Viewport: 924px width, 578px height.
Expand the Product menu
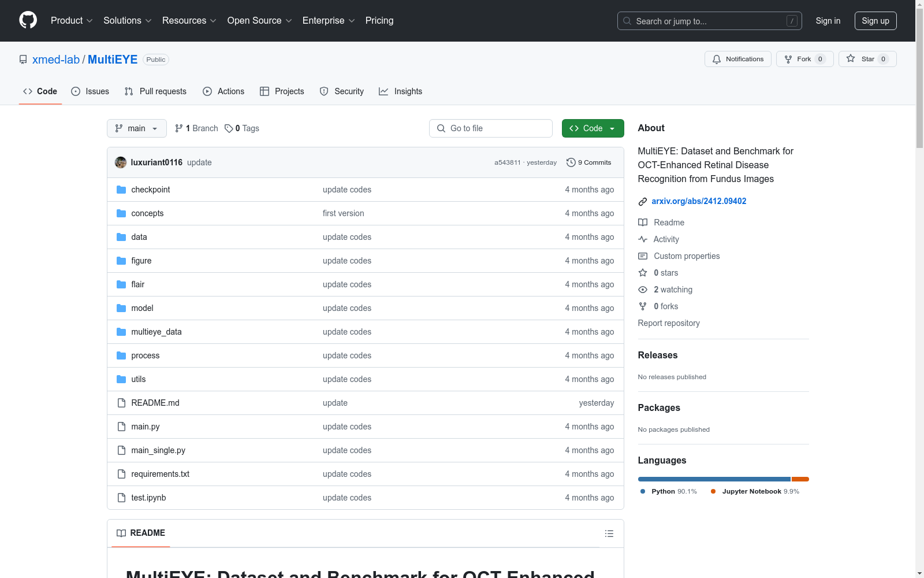click(72, 20)
